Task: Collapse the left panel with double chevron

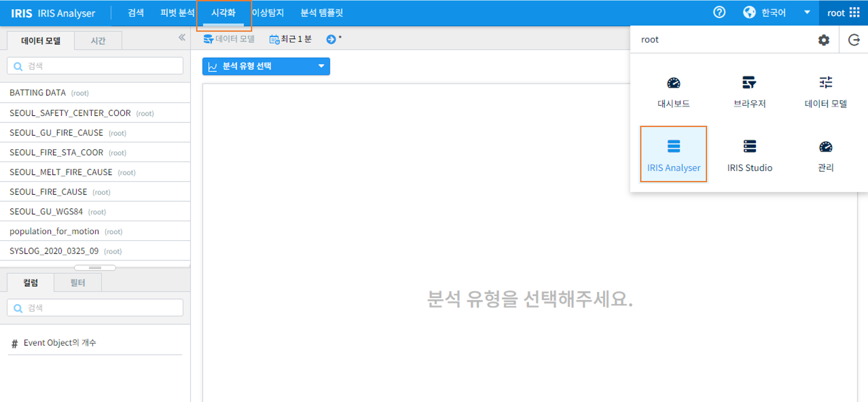Action: [182, 37]
